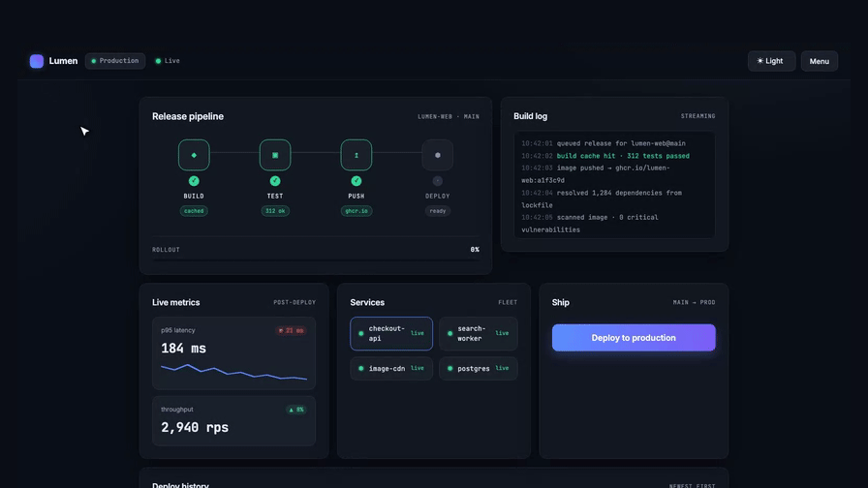Click the Live metrics heading
Image resolution: width=868 pixels, height=488 pixels.
pos(176,303)
